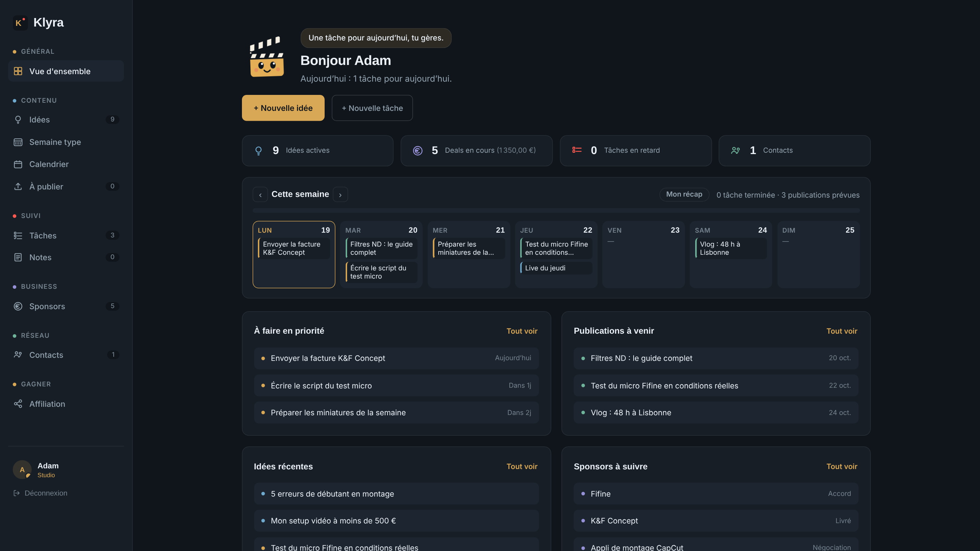Image resolution: width=980 pixels, height=551 pixels.
Task: Click the weekly progress bar
Action: point(556,210)
